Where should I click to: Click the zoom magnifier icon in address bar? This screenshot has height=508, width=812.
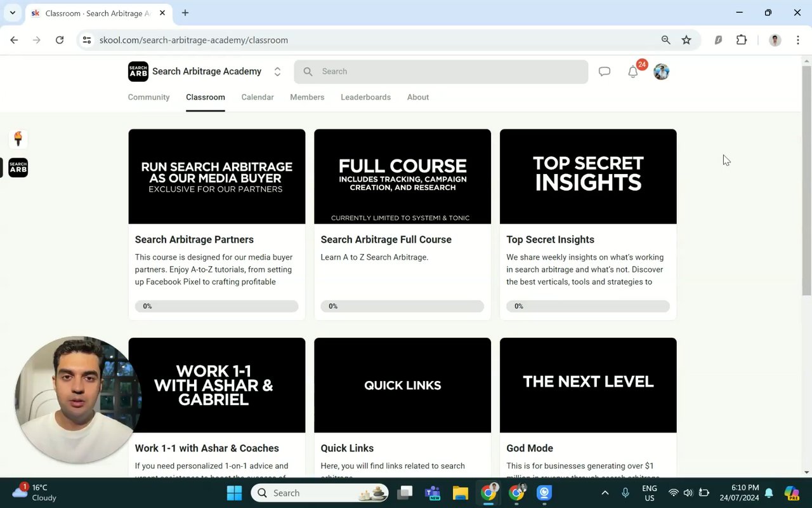click(x=665, y=40)
